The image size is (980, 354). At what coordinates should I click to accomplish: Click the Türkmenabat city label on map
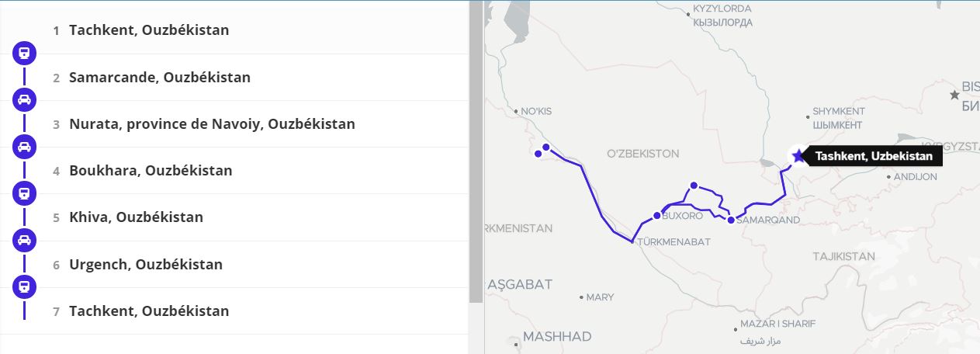click(x=674, y=242)
